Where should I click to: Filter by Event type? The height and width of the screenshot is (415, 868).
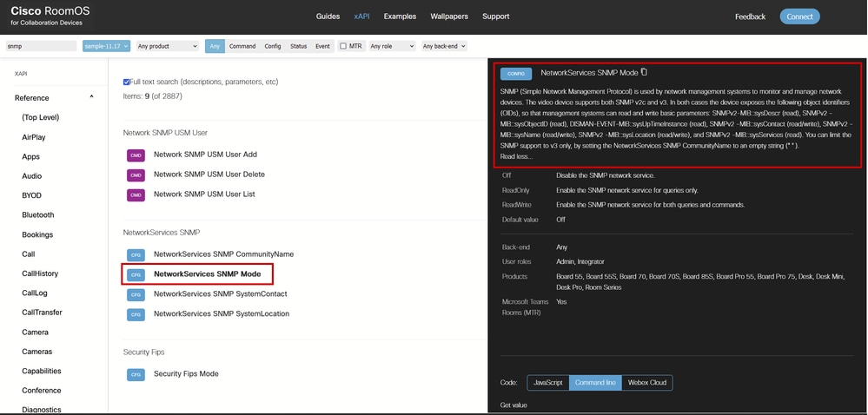(x=322, y=47)
